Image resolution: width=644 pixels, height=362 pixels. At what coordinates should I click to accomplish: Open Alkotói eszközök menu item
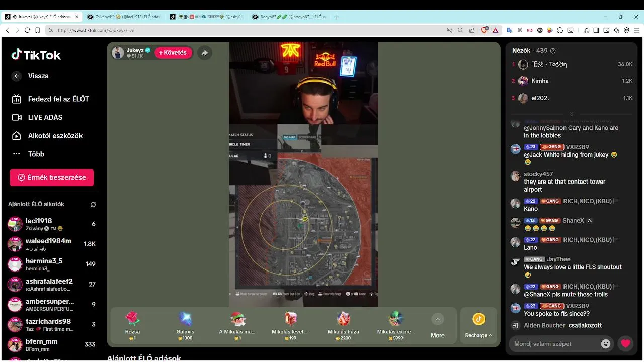click(47, 136)
